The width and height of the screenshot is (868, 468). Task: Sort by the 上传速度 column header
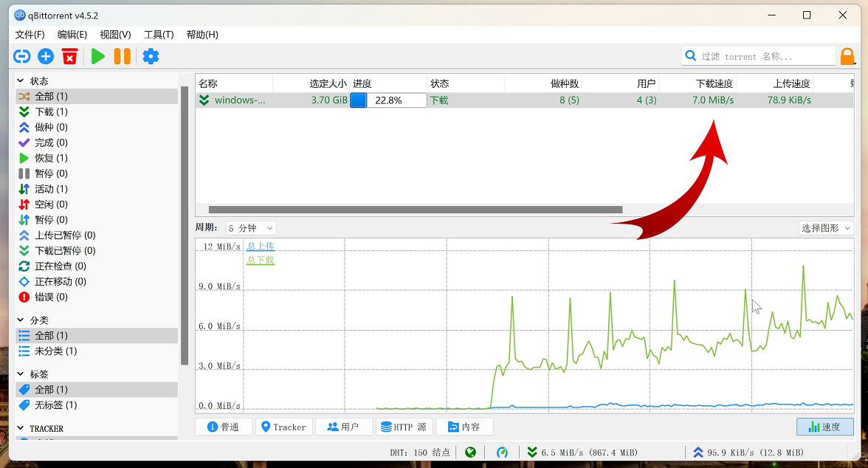(774, 83)
